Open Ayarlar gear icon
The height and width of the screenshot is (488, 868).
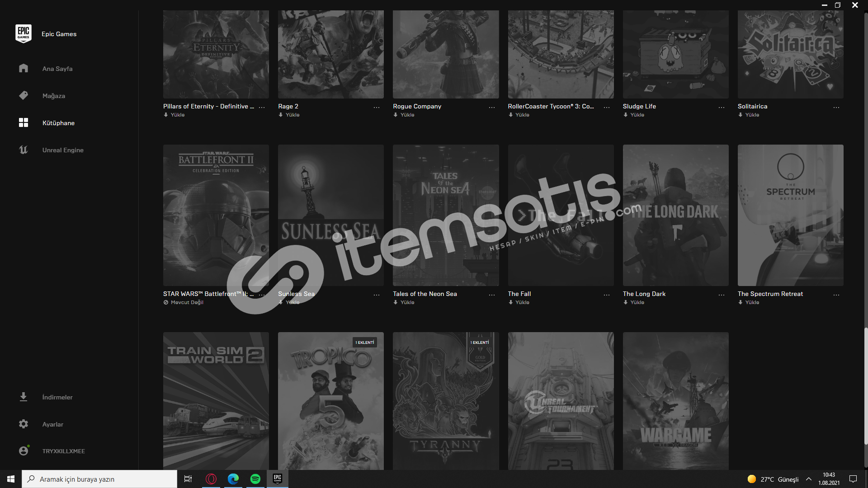pyautogui.click(x=24, y=424)
